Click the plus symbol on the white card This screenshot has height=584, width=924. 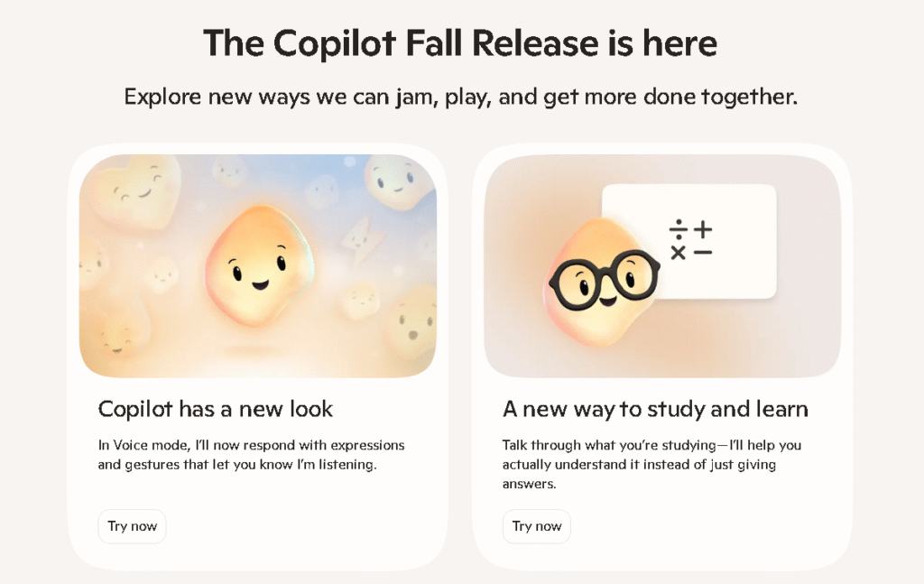(703, 229)
